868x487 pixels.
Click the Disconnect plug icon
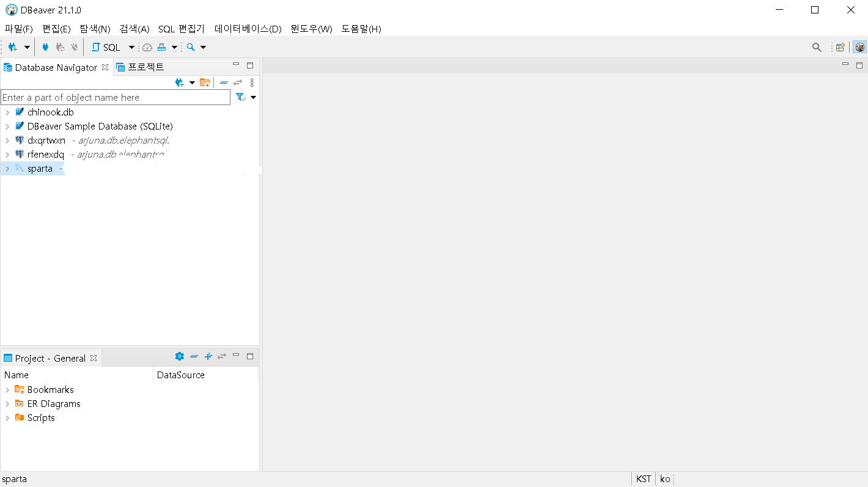(x=75, y=47)
